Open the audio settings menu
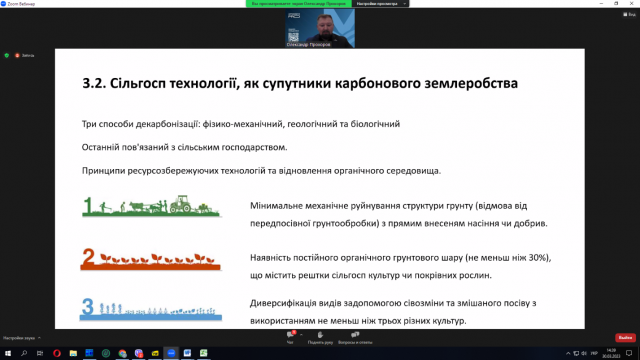The width and height of the screenshot is (640, 360). tap(22, 338)
